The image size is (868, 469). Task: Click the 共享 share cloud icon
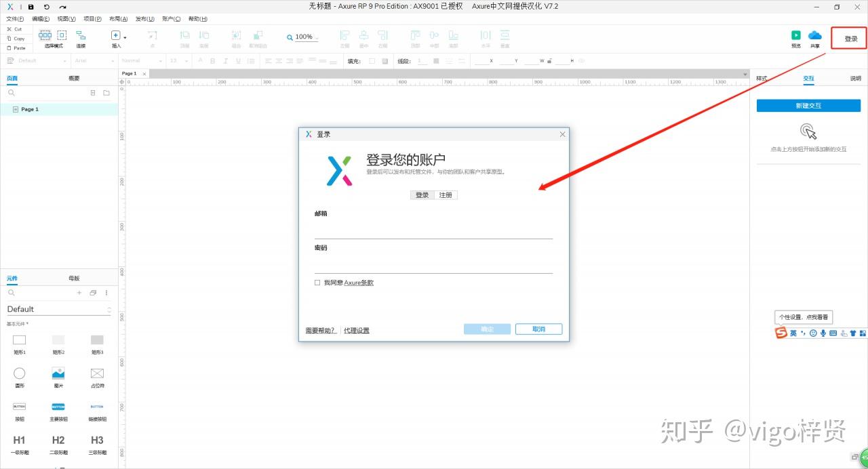(x=814, y=33)
